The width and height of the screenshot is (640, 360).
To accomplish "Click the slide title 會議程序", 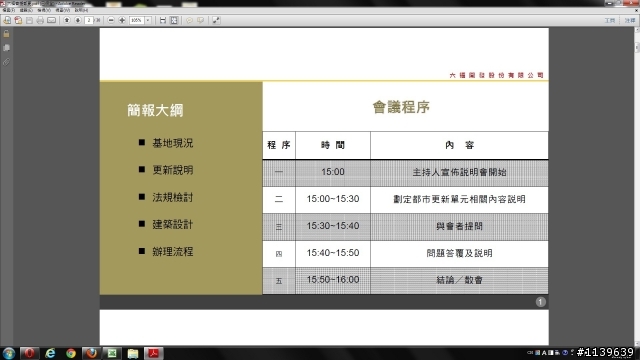I will [x=401, y=107].
